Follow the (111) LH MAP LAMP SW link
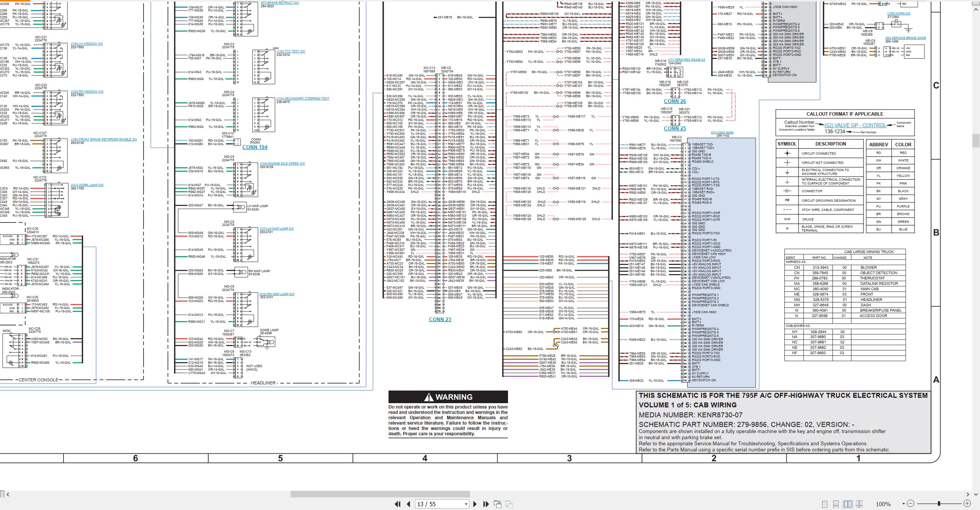The width and height of the screenshot is (980, 510). tap(277, 229)
